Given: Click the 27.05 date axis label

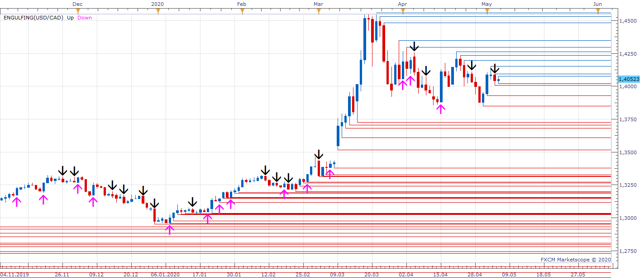Looking at the screenshot, I should [x=578, y=275].
